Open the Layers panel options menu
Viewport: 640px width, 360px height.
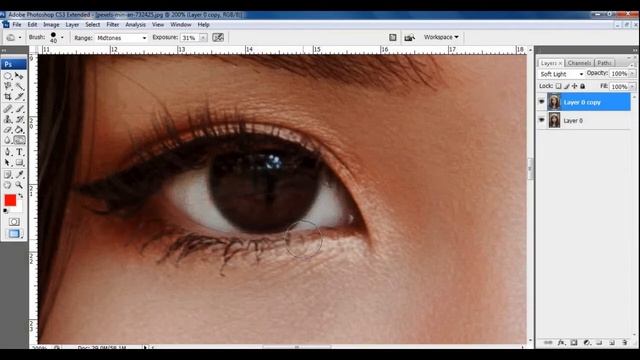(631, 64)
